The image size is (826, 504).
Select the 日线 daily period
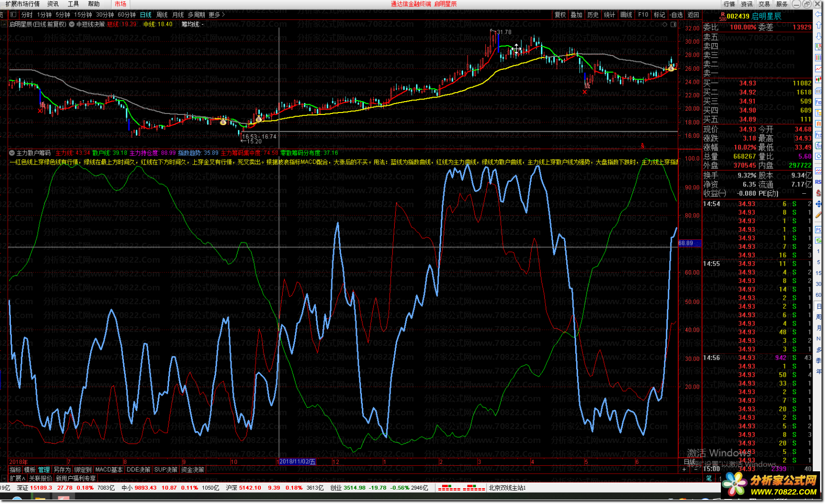click(146, 15)
